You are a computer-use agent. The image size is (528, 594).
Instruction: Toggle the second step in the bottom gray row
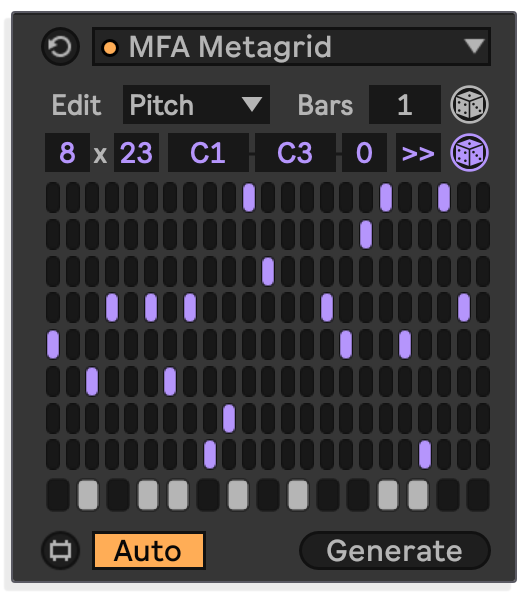pos(88,495)
